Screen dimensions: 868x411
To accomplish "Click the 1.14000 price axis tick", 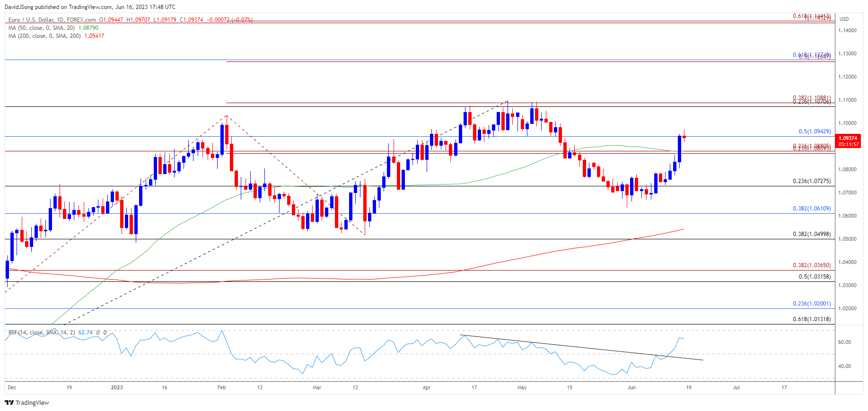I will 847,30.
